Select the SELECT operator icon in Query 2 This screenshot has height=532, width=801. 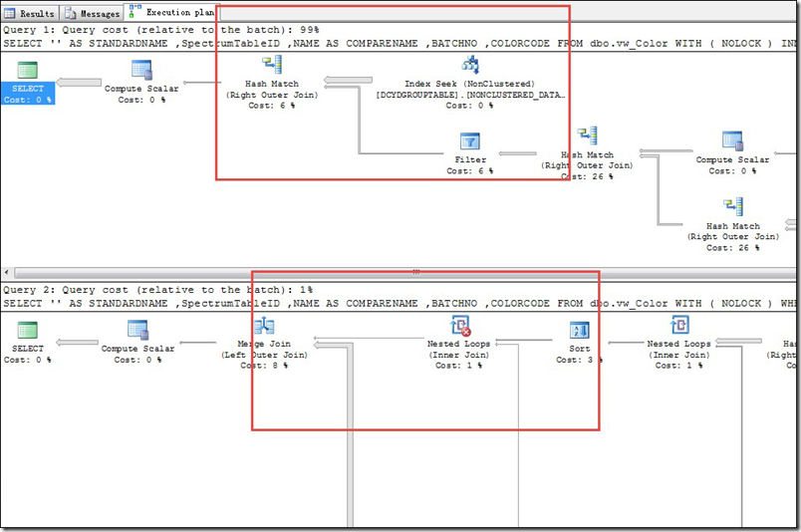pyautogui.click(x=27, y=330)
